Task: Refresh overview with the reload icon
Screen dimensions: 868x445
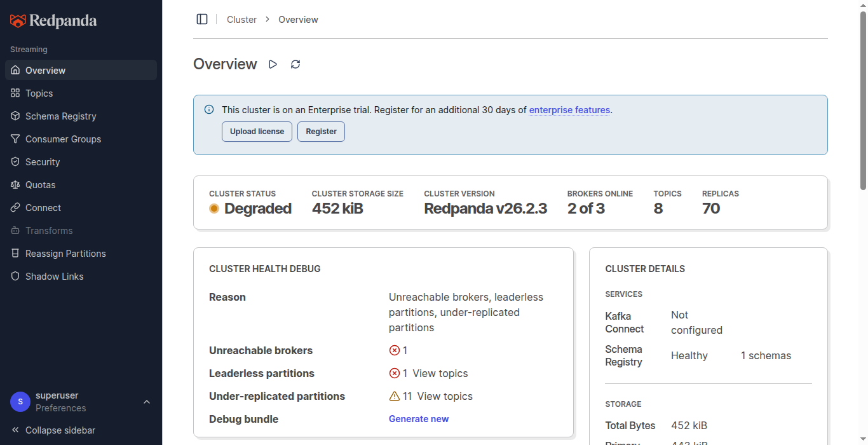Action: click(295, 64)
